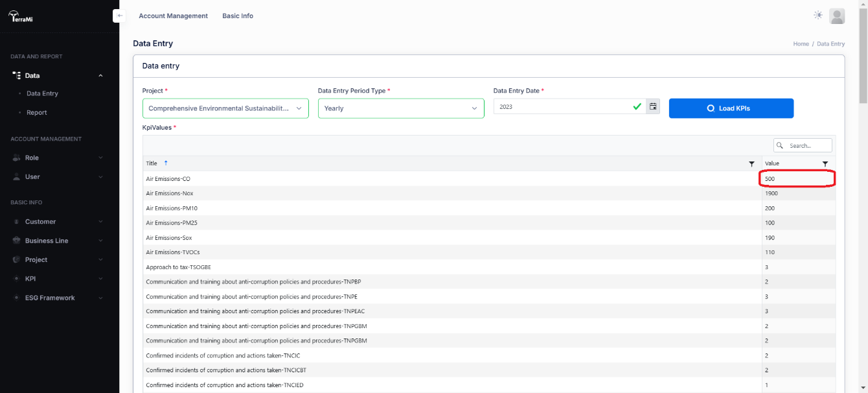Collapse the sidebar with arrow button
Screen dimensions: 868x393
119,16
